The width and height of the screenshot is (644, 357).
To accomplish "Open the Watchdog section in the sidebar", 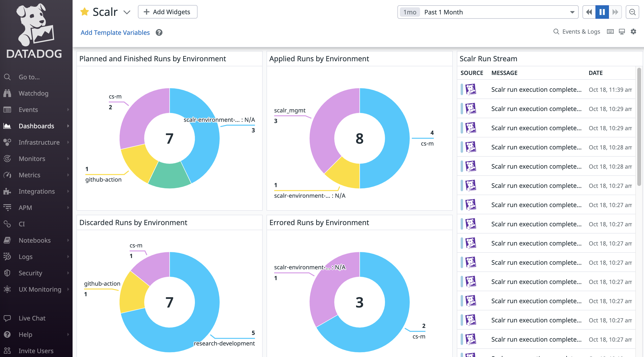I will pyautogui.click(x=7, y=93).
